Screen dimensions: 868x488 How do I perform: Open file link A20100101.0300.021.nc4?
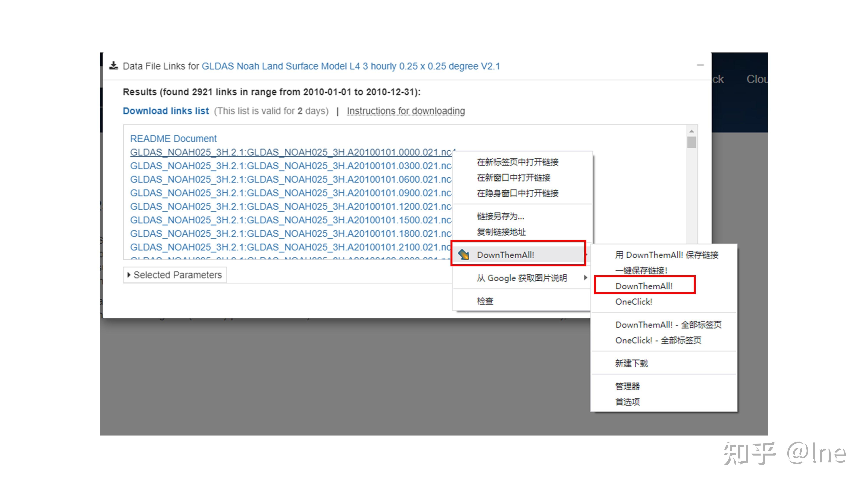pos(291,166)
